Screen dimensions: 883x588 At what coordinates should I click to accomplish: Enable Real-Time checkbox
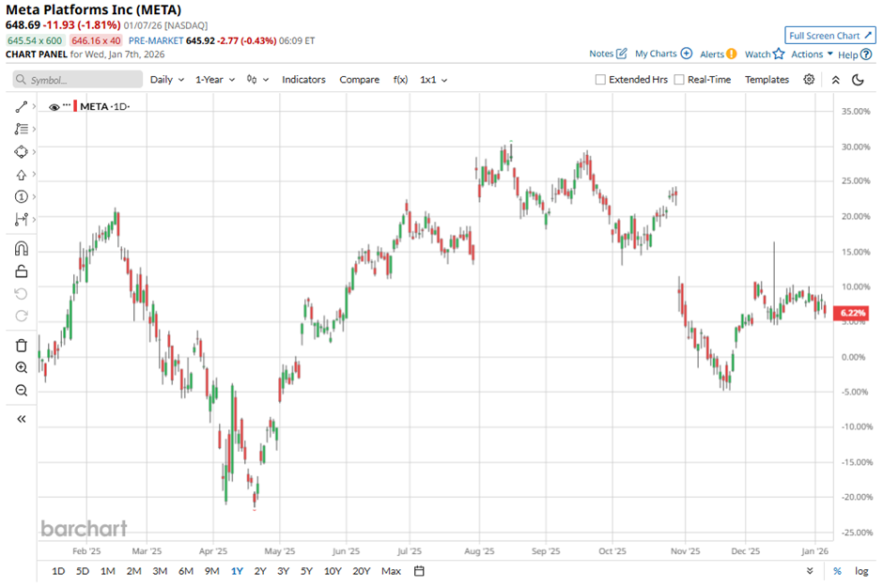click(x=679, y=80)
